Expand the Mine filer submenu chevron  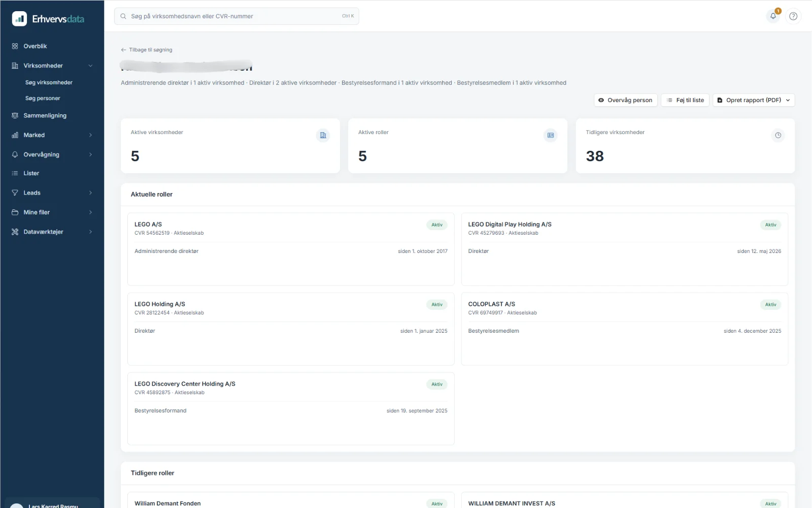[x=90, y=212]
